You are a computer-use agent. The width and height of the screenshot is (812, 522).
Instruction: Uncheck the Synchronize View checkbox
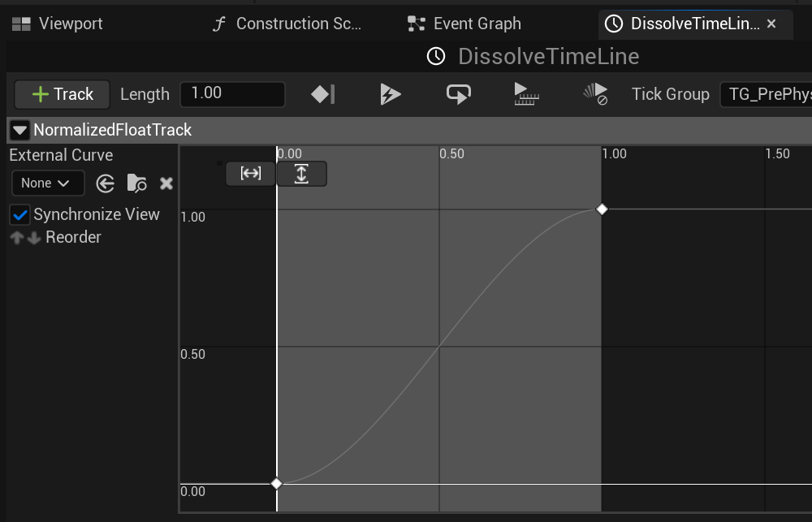(x=19, y=215)
